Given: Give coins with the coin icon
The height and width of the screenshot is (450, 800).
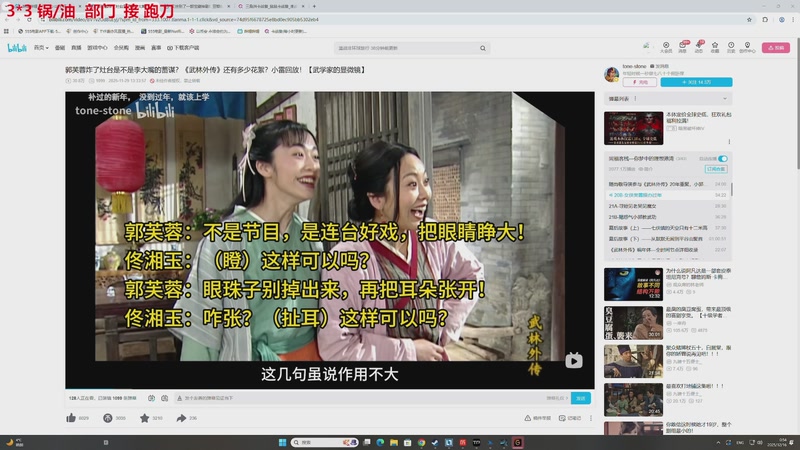Looking at the screenshot, I should point(108,418).
